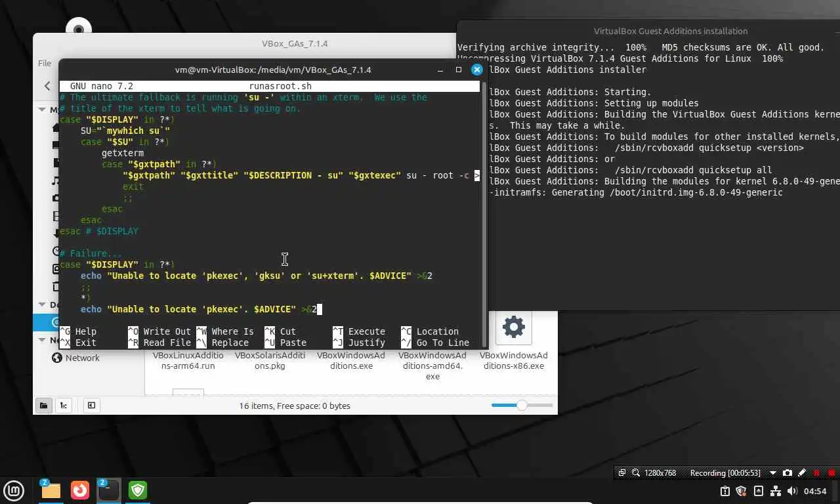Hide the file manager sidebar

pos(91,406)
